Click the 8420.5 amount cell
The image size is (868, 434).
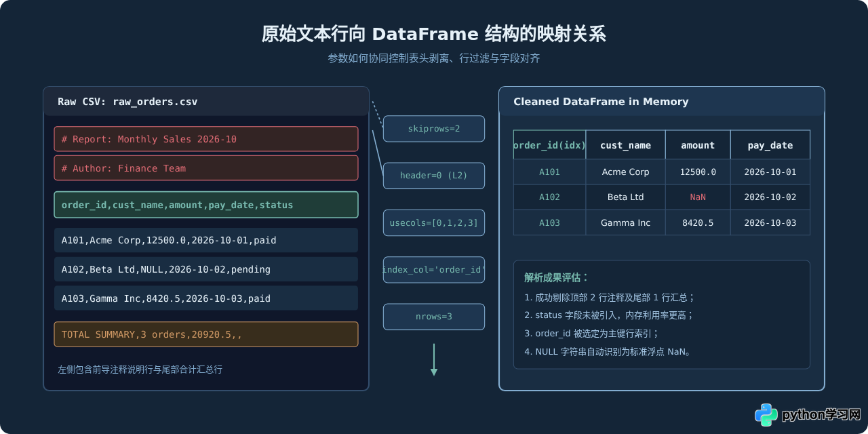[698, 222]
